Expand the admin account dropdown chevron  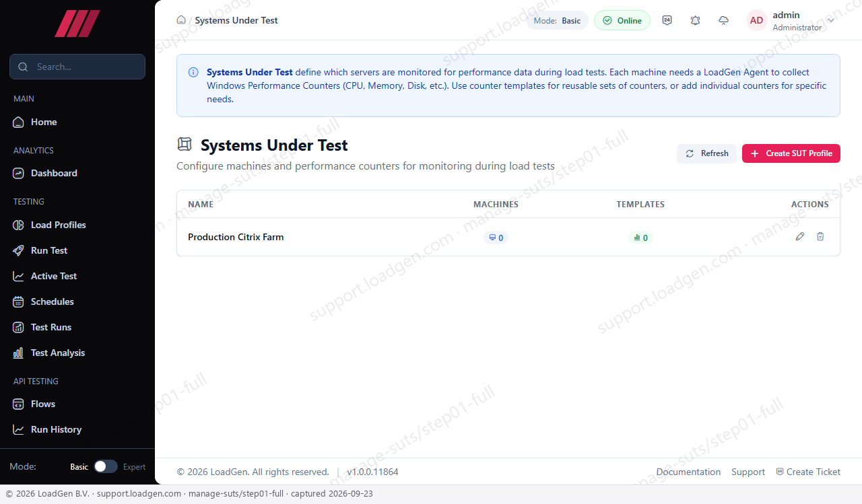click(831, 20)
